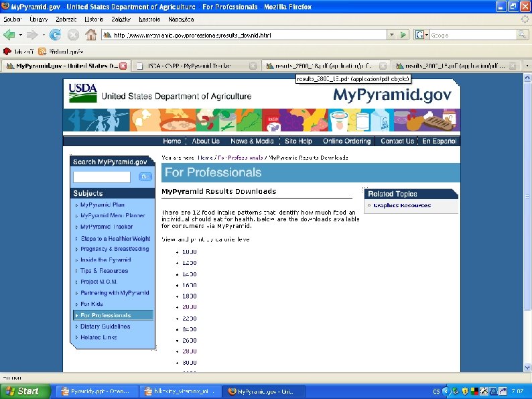This screenshot has width=532, height=399.
Task: Open the Forward button history dropdown
Action: 43,35
